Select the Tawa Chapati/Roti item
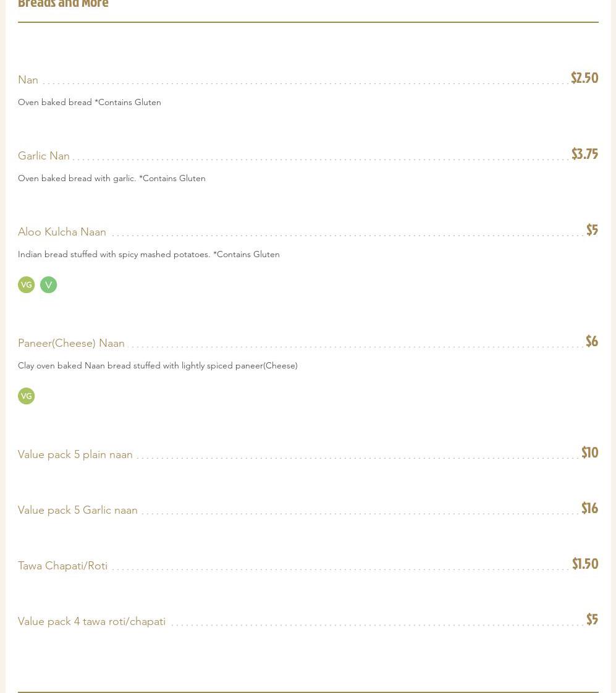Image resolution: width=616 pixels, height=693 pixels. click(x=62, y=566)
